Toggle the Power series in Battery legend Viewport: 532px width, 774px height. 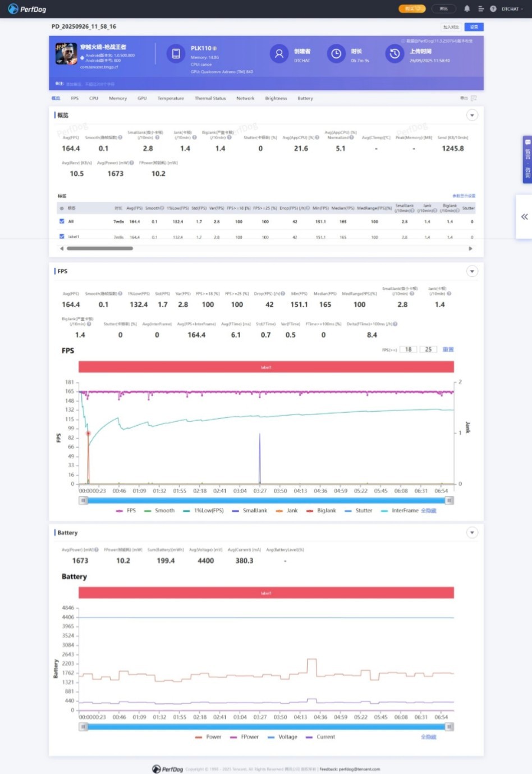[208, 737]
